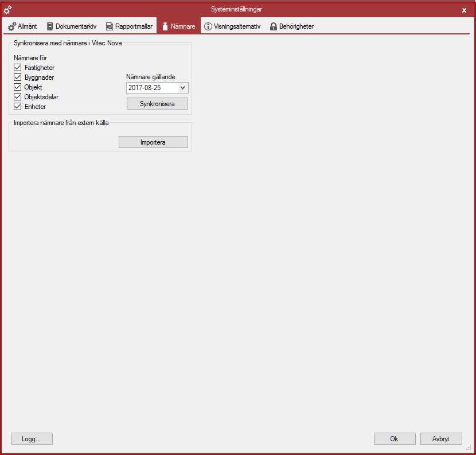Open the Behörigheter tab
Image resolution: width=476 pixels, height=455 pixels.
(x=292, y=26)
